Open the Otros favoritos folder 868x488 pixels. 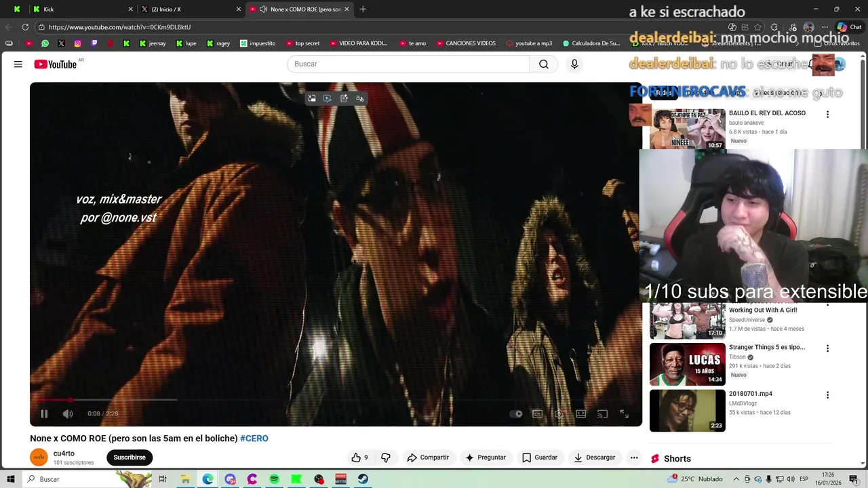point(836,43)
